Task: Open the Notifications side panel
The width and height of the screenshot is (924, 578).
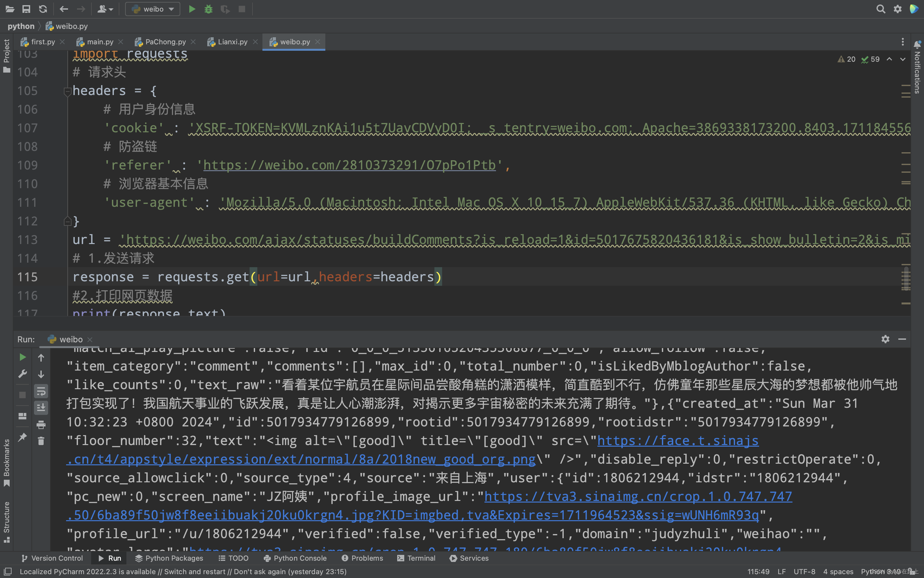Action: tap(918, 67)
